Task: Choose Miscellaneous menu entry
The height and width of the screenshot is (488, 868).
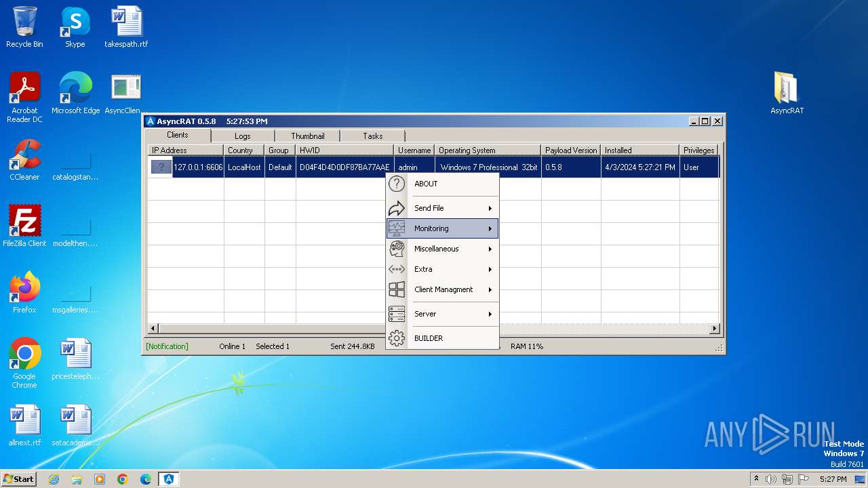Action: tap(442, 249)
